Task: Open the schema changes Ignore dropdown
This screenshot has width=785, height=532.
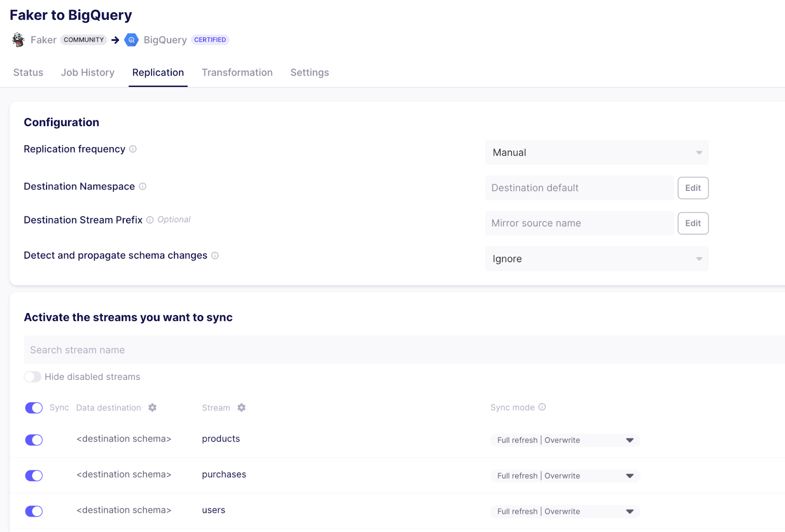Action: (x=596, y=259)
